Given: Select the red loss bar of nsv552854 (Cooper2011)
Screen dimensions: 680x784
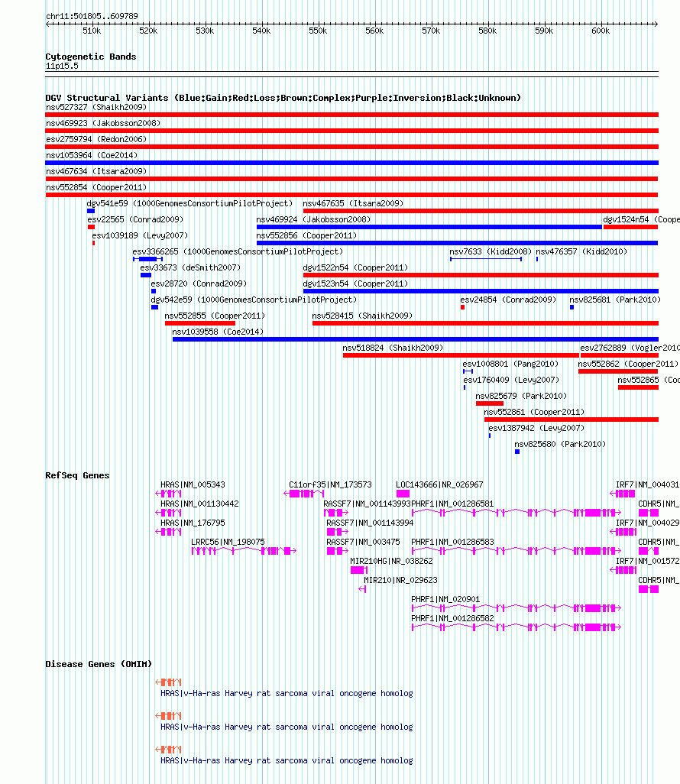Looking at the screenshot, I should click(x=351, y=195).
